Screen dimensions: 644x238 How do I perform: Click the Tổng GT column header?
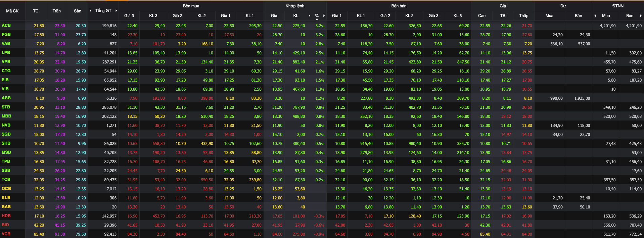pos(103,11)
